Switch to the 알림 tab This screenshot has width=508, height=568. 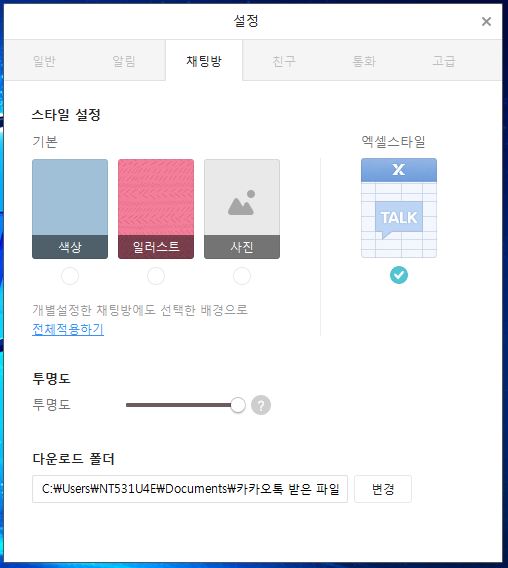click(x=124, y=61)
